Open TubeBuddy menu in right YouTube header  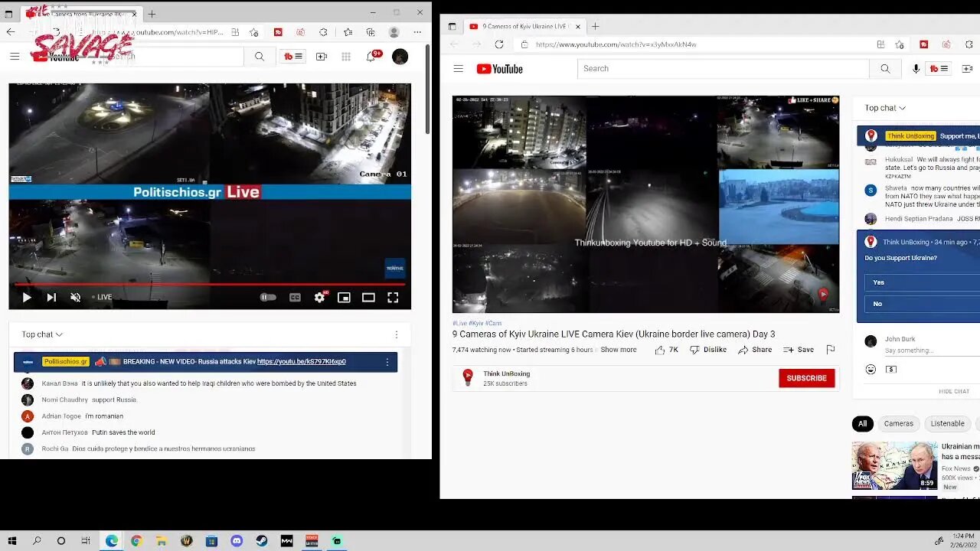(939, 69)
